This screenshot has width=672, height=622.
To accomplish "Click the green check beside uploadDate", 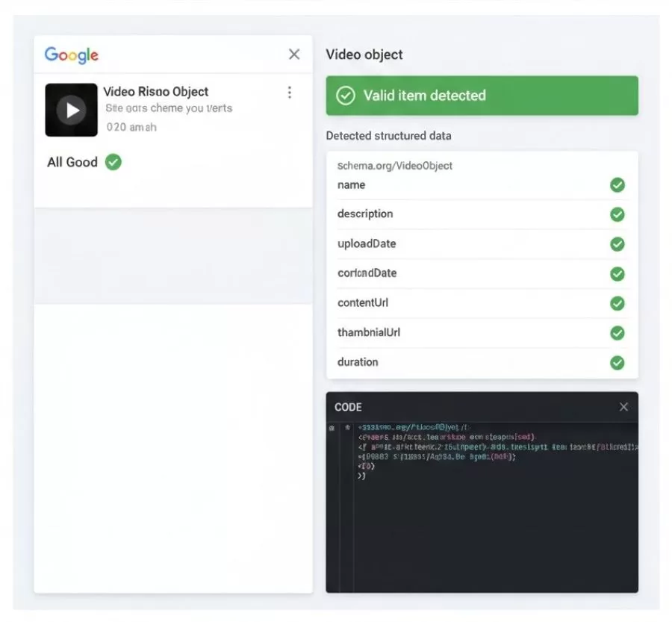I will (x=617, y=244).
